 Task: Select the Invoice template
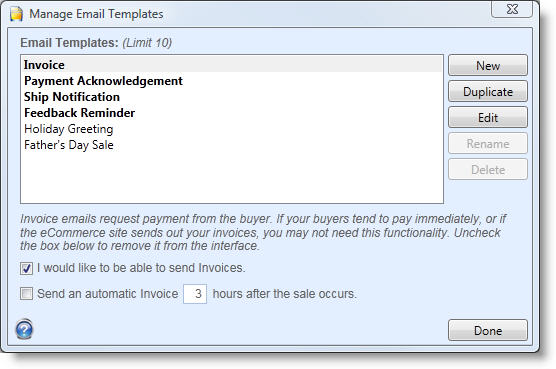click(232, 65)
